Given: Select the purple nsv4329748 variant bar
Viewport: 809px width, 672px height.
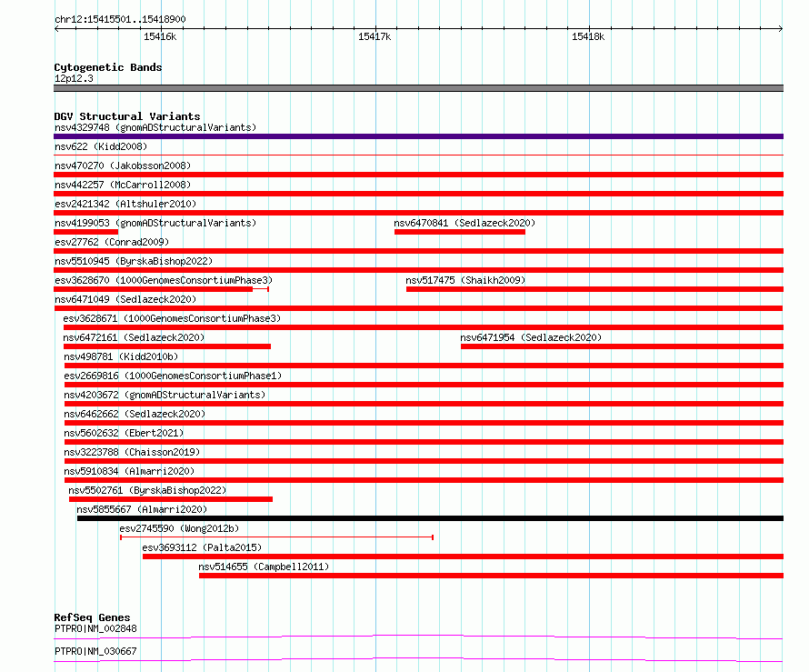Looking at the screenshot, I should (x=418, y=136).
